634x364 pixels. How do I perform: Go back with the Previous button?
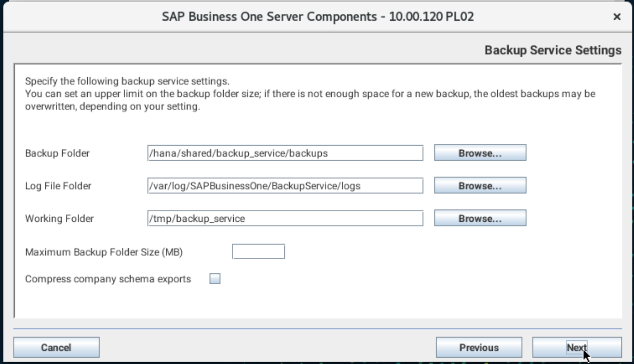(x=479, y=347)
